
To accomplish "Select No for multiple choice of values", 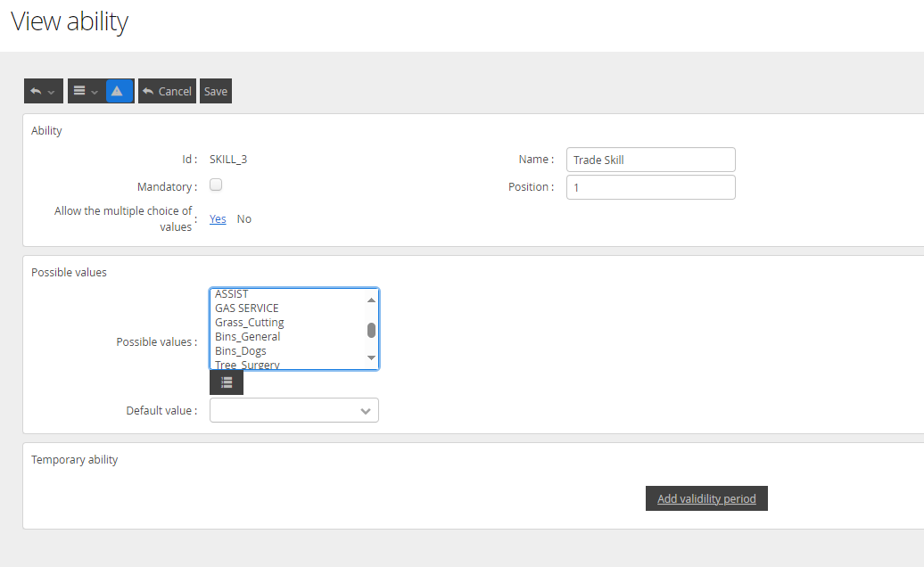I will (244, 219).
